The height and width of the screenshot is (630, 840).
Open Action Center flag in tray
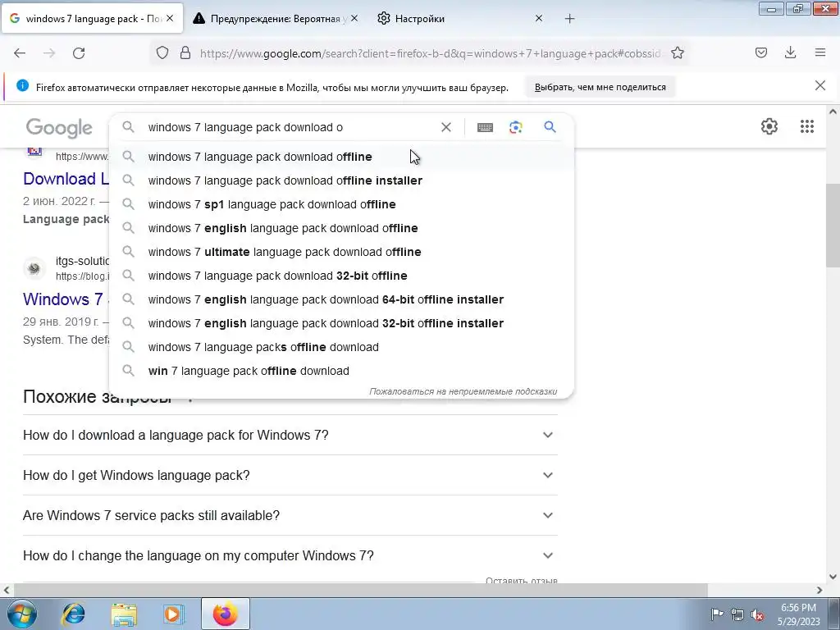click(717, 614)
